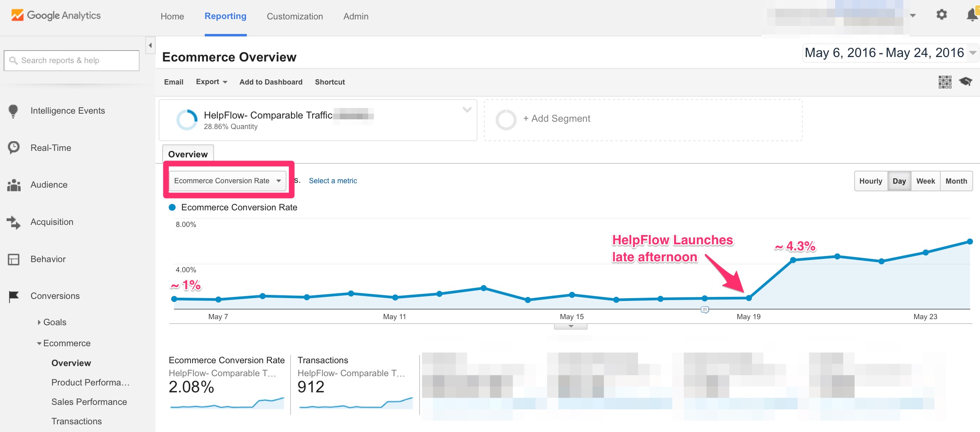The image size is (980, 432).
Task: Open Audience reports in sidebar
Action: tap(49, 185)
